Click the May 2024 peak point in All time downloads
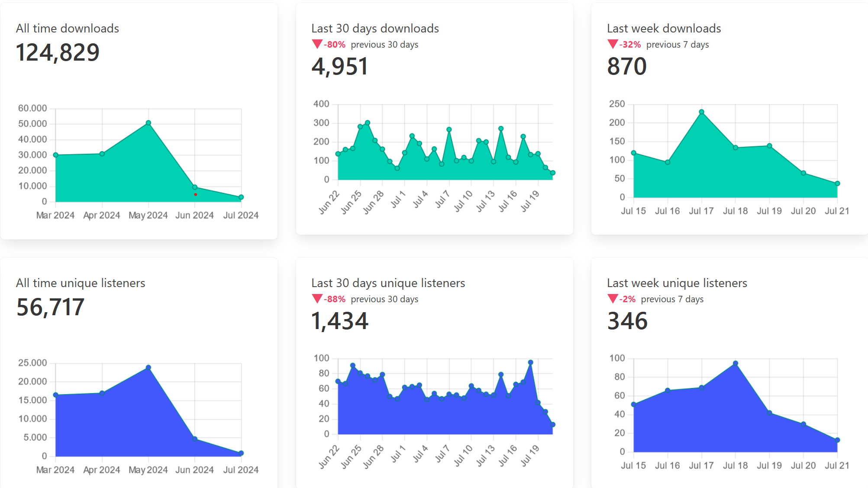 pos(148,123)
